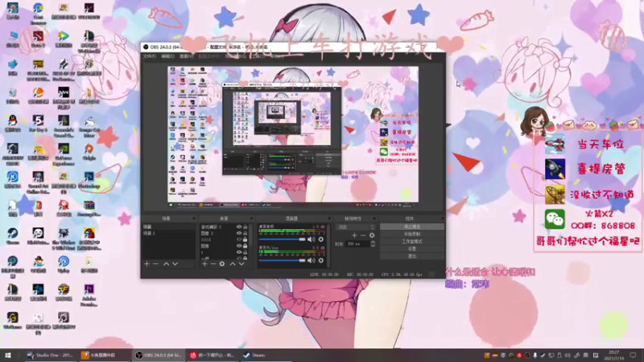Adjust the 300 ms duration stepper arrows

373,244
